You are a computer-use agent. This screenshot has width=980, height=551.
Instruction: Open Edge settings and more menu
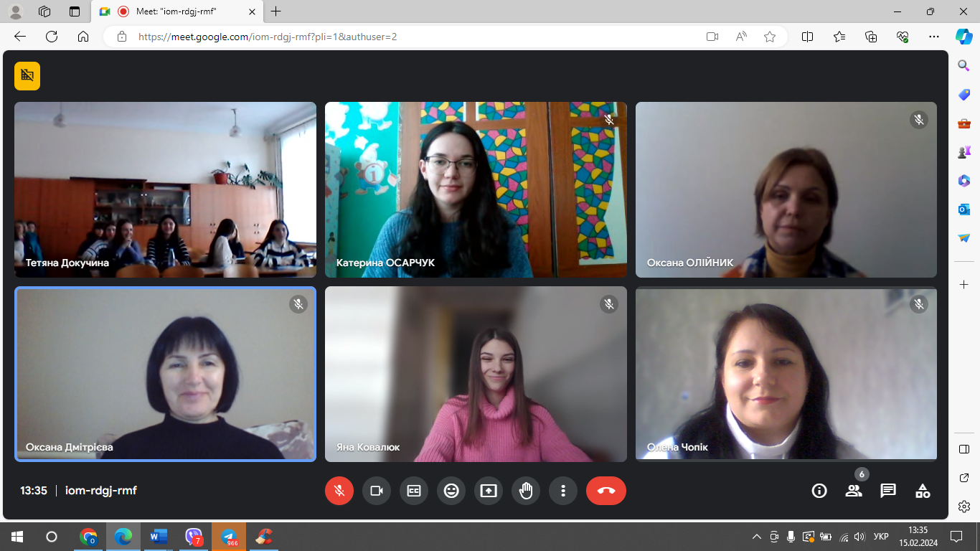click(x=933, y=37)
